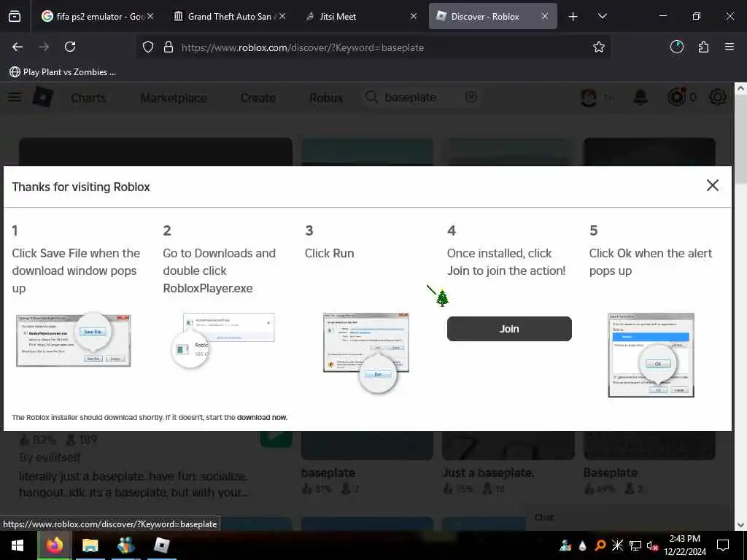Click the Save File step 1 illustration

(74, 340)
